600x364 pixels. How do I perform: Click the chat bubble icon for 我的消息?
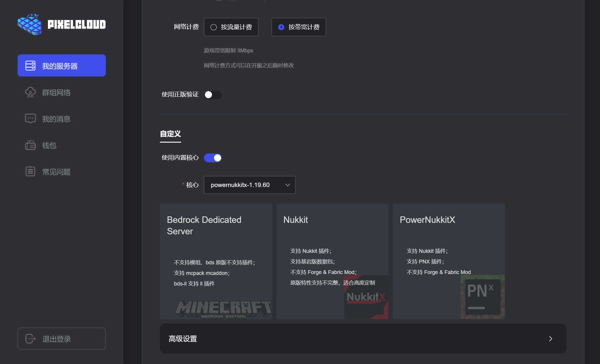click(x=30, y=118)
